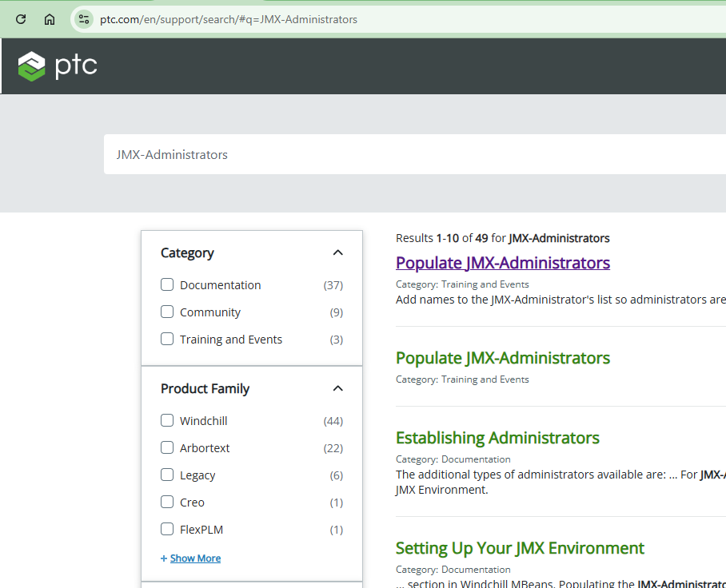Check the Documentation category checkbox
The width and height of the screenshot is (726, 588).
pos(167,284)
